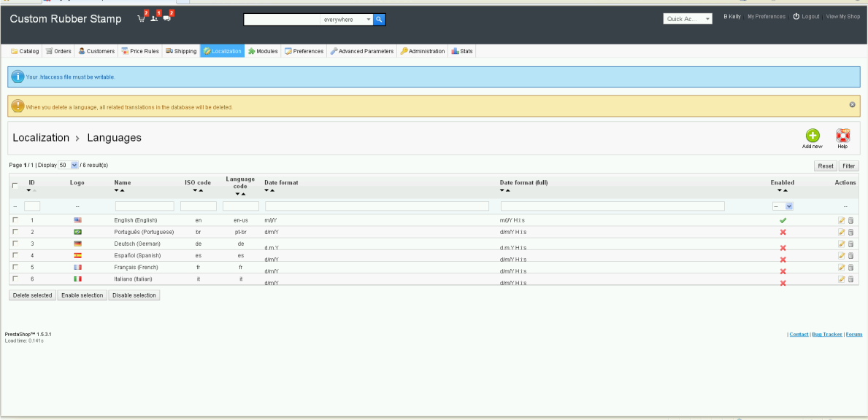Focus the Name column filter field
The height and width of the screenshot is (420, 868).
pyautogui.click(x=145, y=206)
